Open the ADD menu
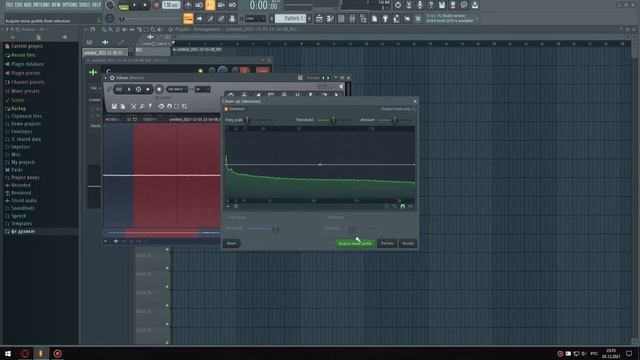 click(27, 5)
